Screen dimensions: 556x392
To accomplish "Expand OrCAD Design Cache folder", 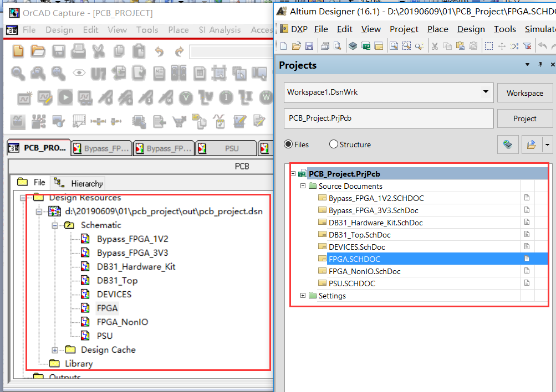I will pos(55,350).
